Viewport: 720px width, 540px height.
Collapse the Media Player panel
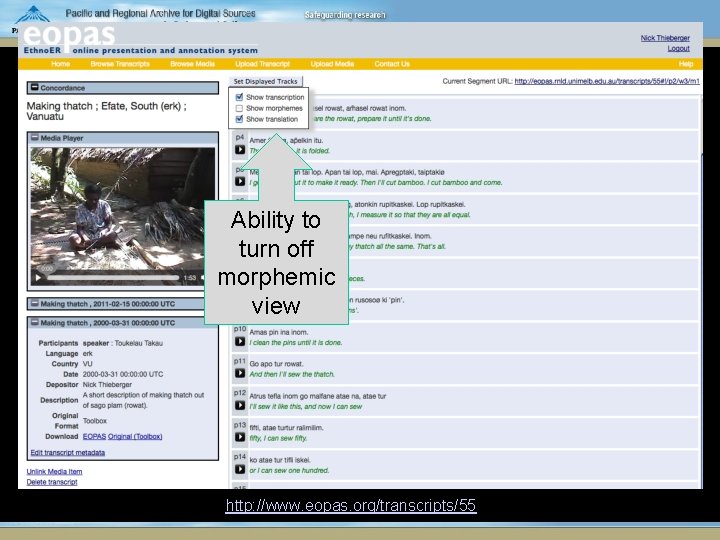(34, 137)
